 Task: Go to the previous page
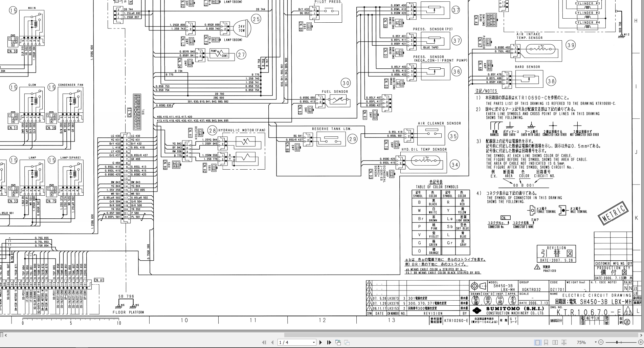pos(272,342)
